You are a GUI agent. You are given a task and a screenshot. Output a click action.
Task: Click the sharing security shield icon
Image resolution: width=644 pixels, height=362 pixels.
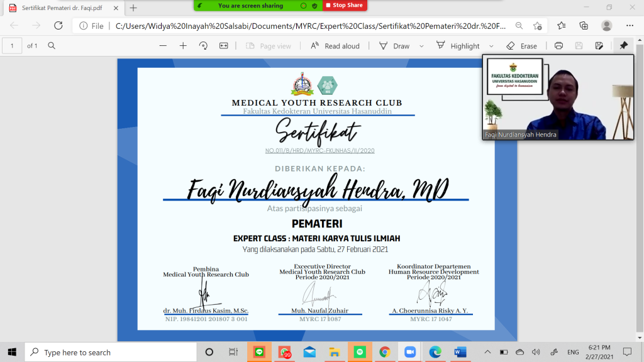click(x=314, y=6)
